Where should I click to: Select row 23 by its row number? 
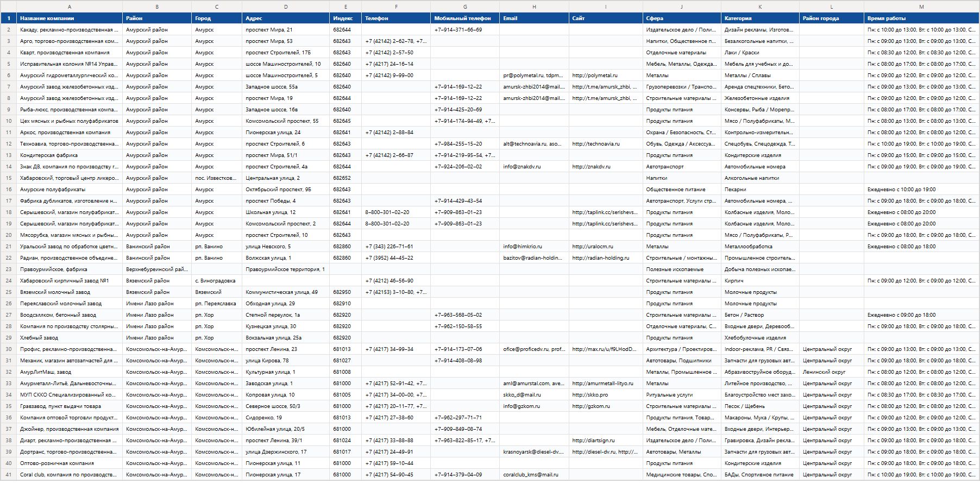click(x=8, y=269)
